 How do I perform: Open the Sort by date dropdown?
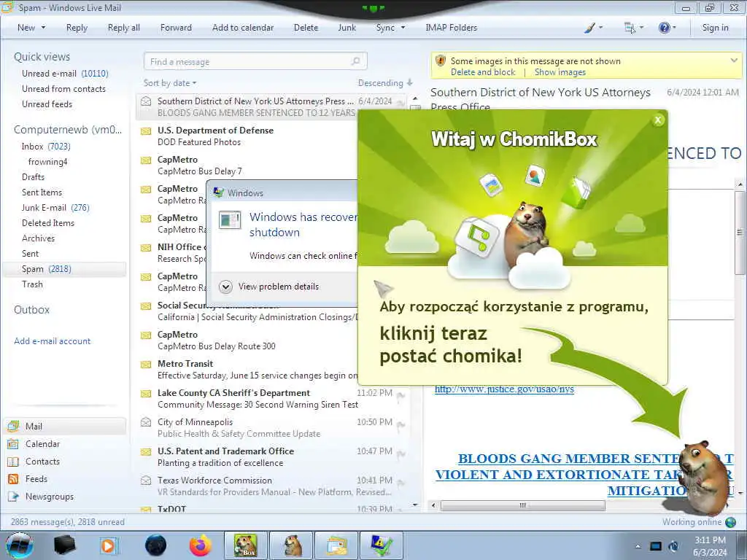tap(170, 83)
